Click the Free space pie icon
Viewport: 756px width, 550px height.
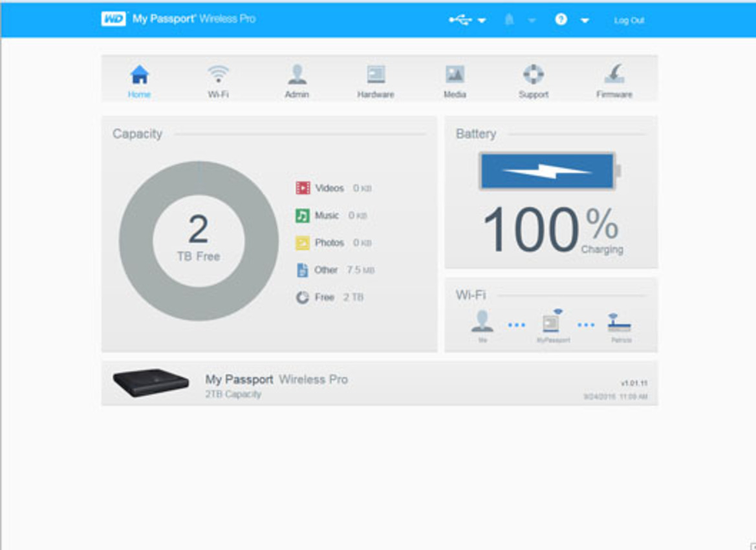pos(302,297)
